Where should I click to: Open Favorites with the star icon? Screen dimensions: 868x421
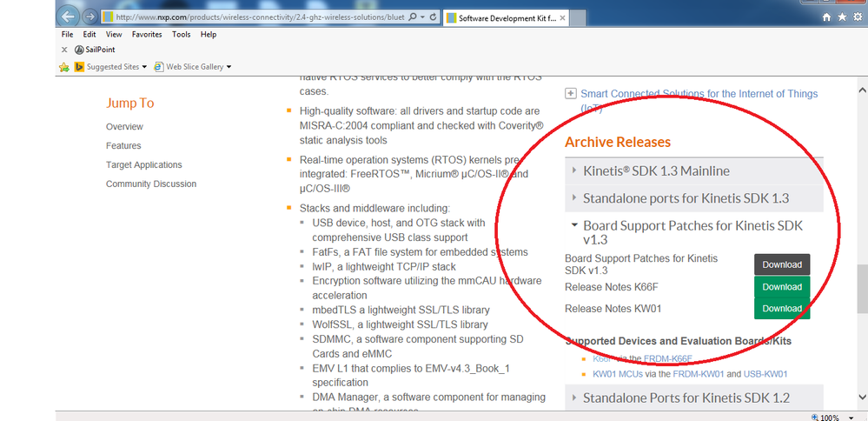click(x=842, y=17)
